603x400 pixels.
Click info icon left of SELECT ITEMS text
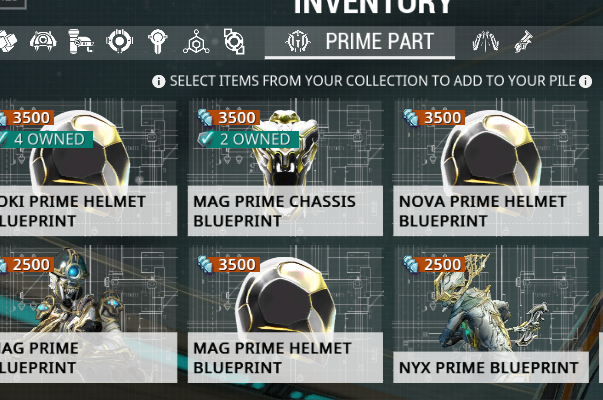pos(158,81)
